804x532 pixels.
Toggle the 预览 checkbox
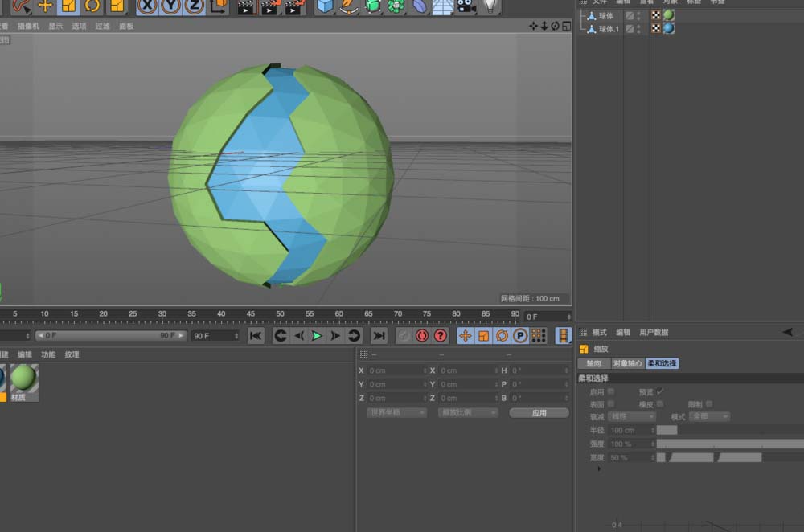(x=660, y=391)
